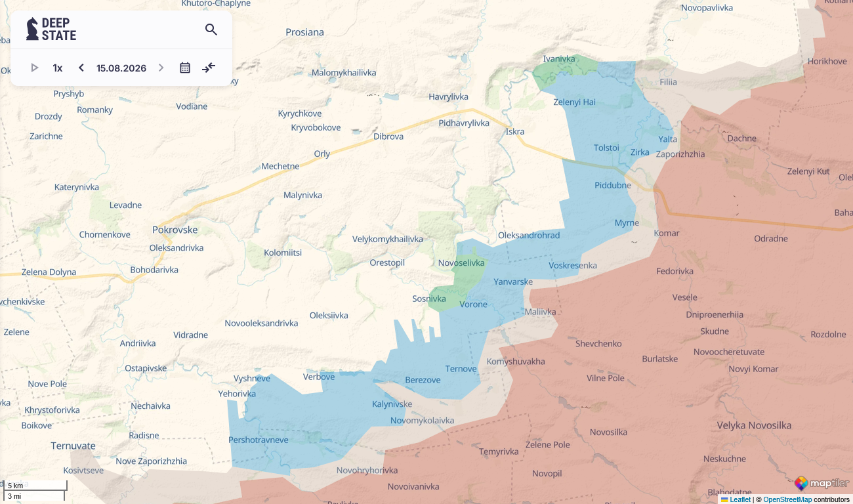
Task: Select the Ternuvate label
Action: coord(73,446)
